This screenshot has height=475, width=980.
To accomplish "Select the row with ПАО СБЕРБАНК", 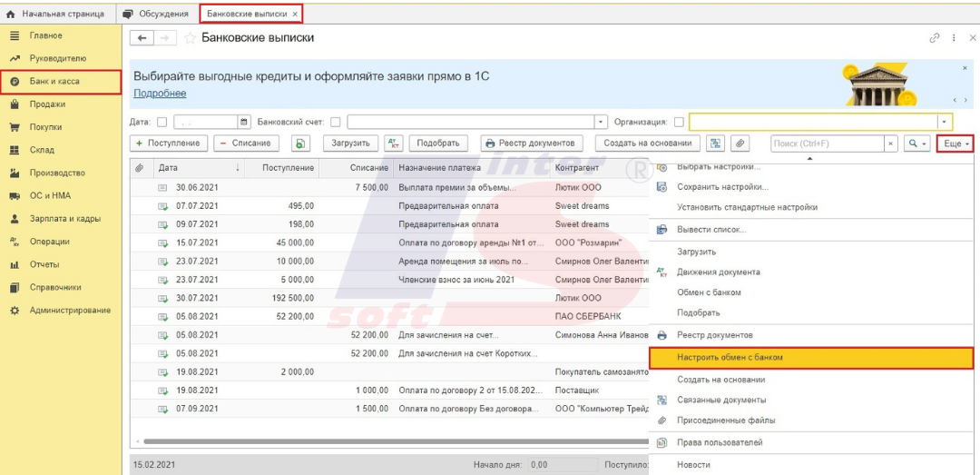I will 389,317.
